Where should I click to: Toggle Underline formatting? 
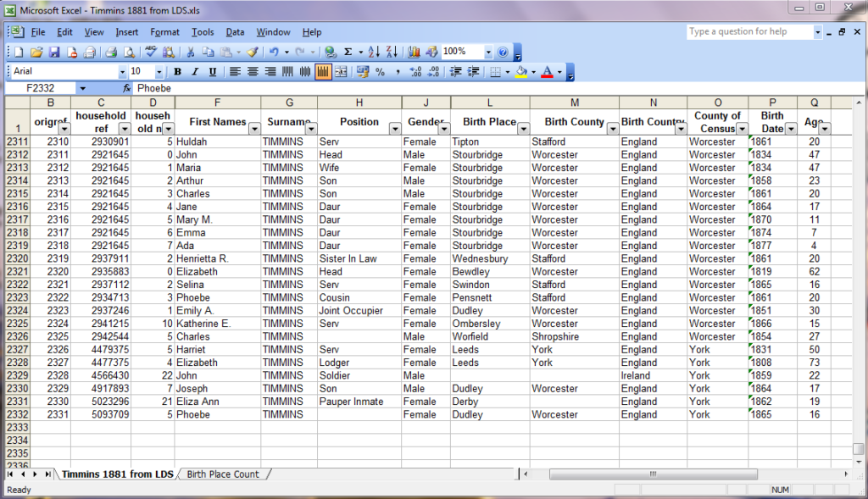pyautogui.click(x=212, y=72)
